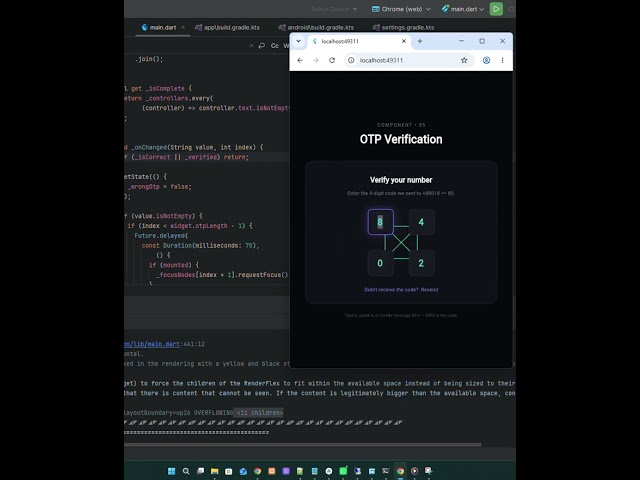Select the localhost:49311 Chrome tab
This screenshot has height=480, width=640.
pyautogui.click(x=359, y=41)
